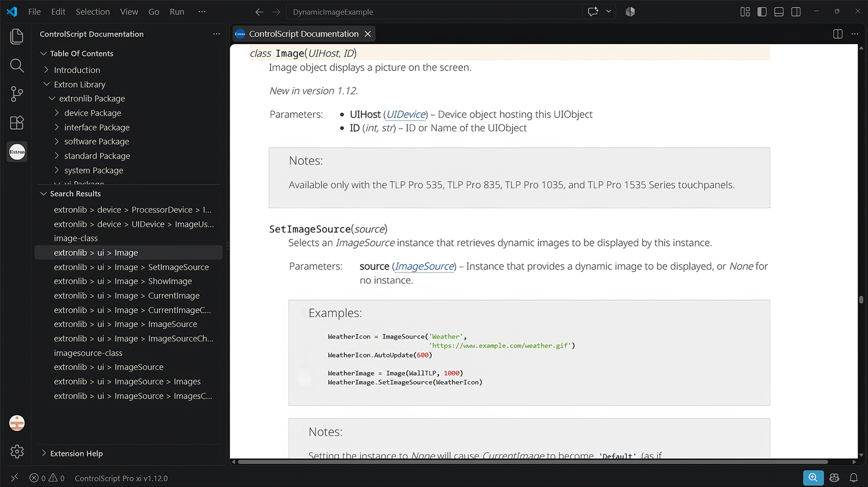Image resolution: width=868 pixels, height=487 pixels.
Task: Expand the software Package node
Action: (x=57, y=142)
